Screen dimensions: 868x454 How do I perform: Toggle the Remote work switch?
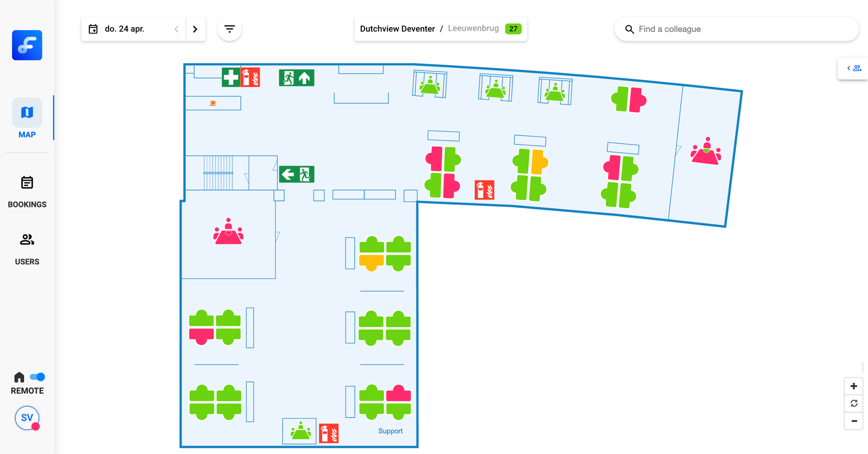tap(37, 377)
